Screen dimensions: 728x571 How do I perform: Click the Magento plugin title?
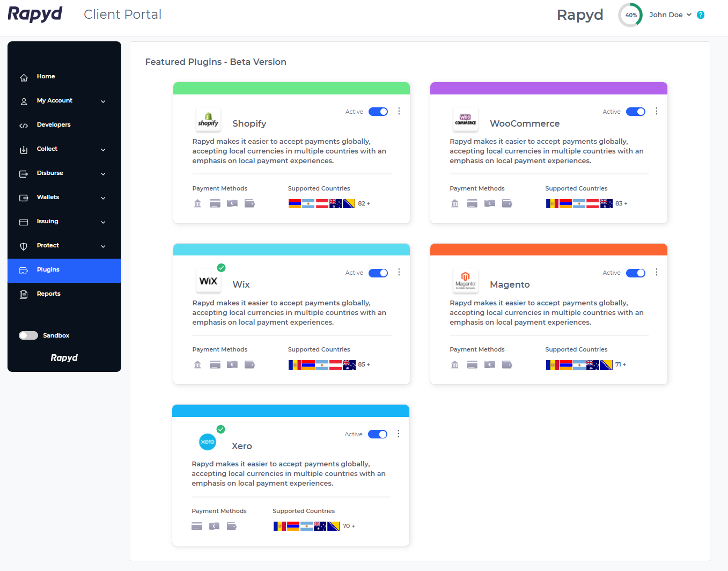[x=510, y=284]
